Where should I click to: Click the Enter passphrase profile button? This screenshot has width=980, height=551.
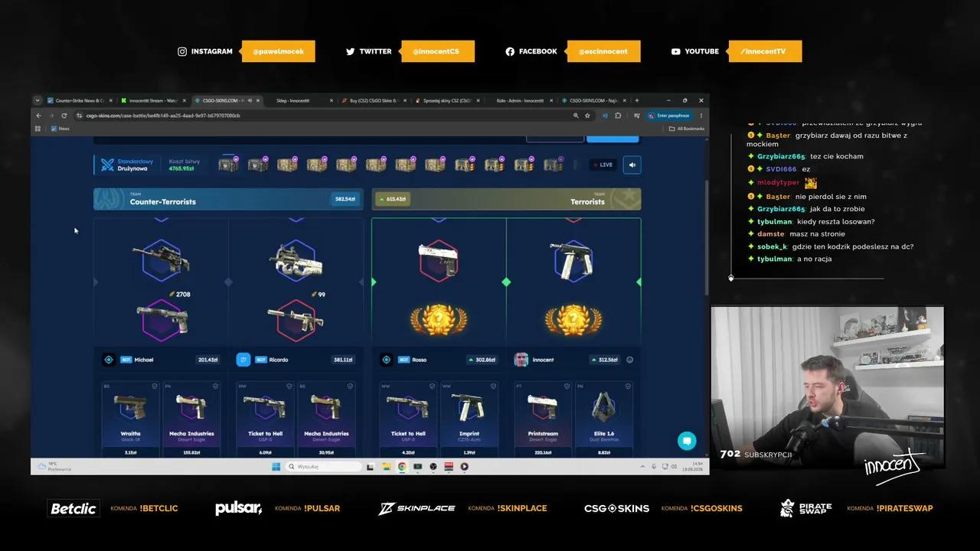(668, 116)
